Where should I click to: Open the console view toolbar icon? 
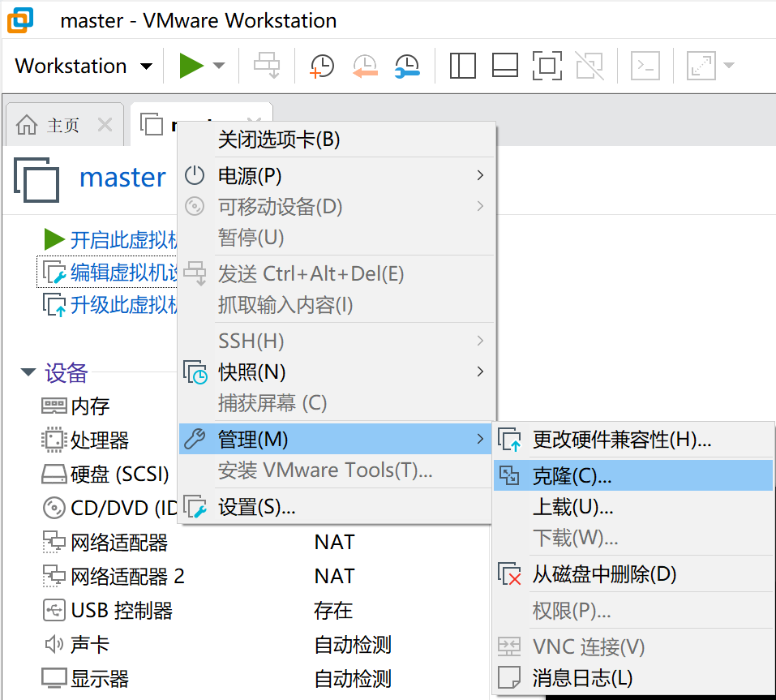[645, 66]
